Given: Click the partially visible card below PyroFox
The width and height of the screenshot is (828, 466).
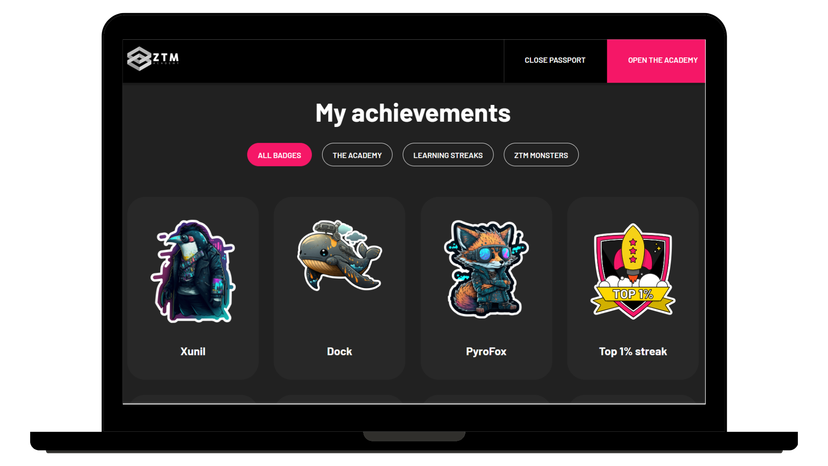Looking at the screenshot, I should (486, 399).
